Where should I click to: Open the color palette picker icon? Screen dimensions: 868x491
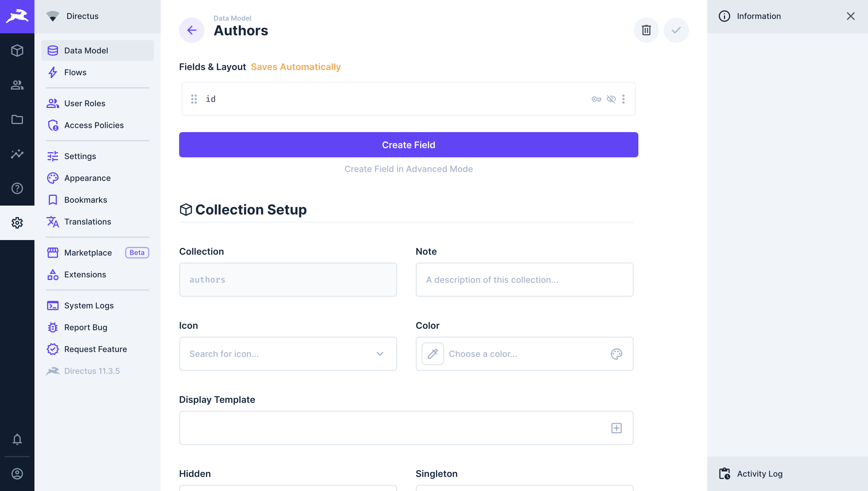point(616,354)
